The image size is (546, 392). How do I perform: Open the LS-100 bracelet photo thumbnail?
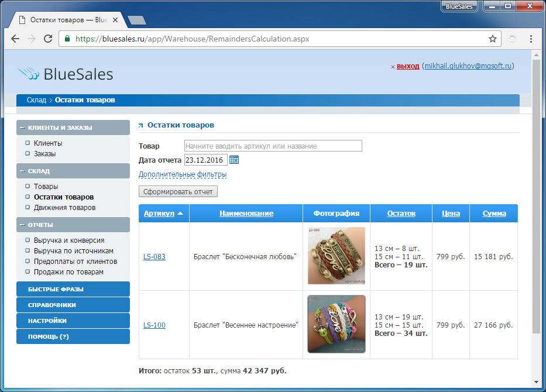[x=336, y=324]
